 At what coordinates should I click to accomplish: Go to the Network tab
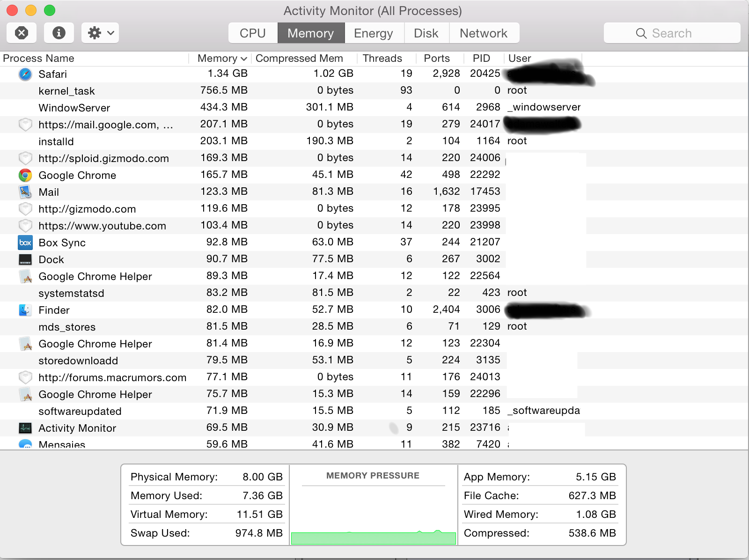(x=484, y=33)
